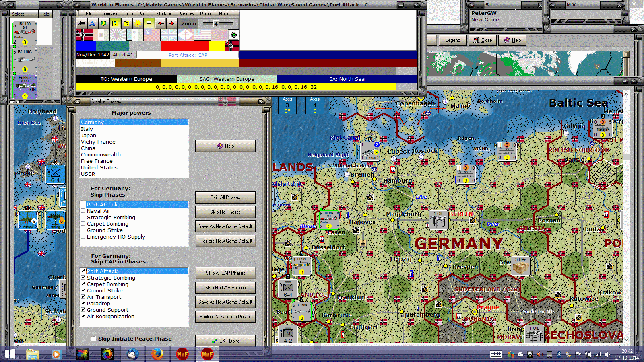
Task: Open the File menu
Action: 89,14
